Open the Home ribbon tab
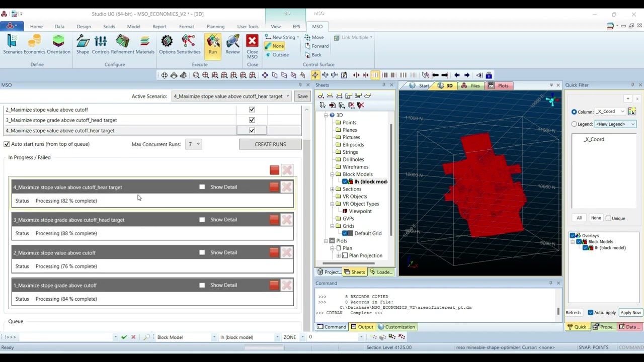This screenshot has width=644, height=362. 36,27
